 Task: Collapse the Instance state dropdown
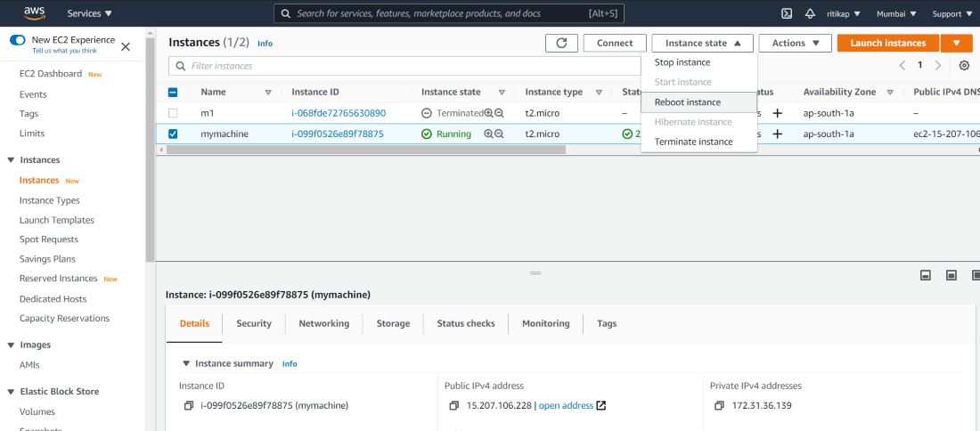coord(703,43)
